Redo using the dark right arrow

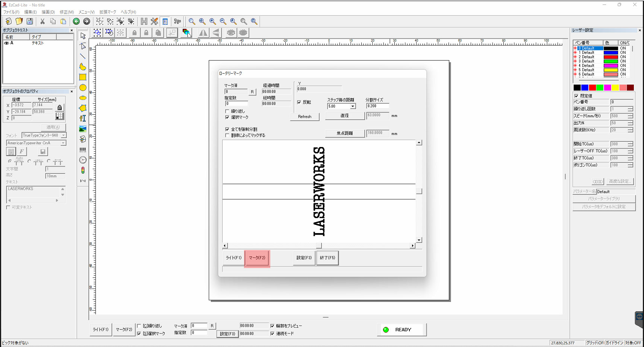click(x=86, y=21)
